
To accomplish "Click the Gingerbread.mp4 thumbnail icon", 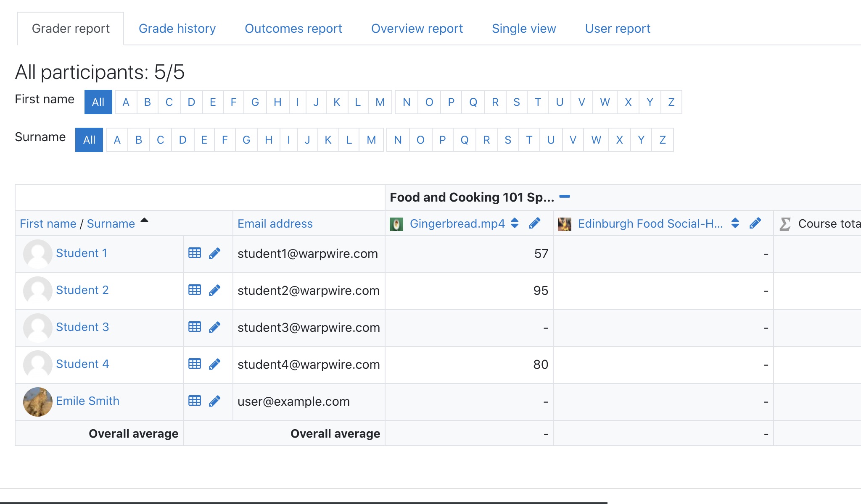I will pos(396,224).
